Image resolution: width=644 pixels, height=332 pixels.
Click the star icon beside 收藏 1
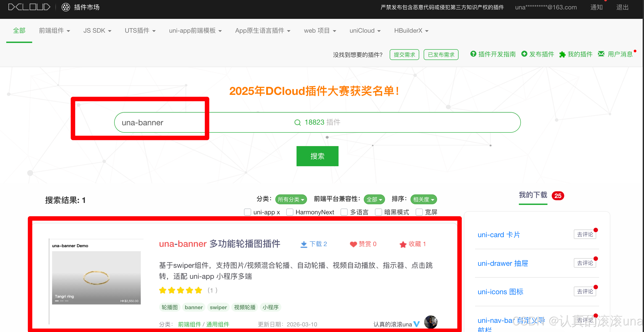coord(403,244)
